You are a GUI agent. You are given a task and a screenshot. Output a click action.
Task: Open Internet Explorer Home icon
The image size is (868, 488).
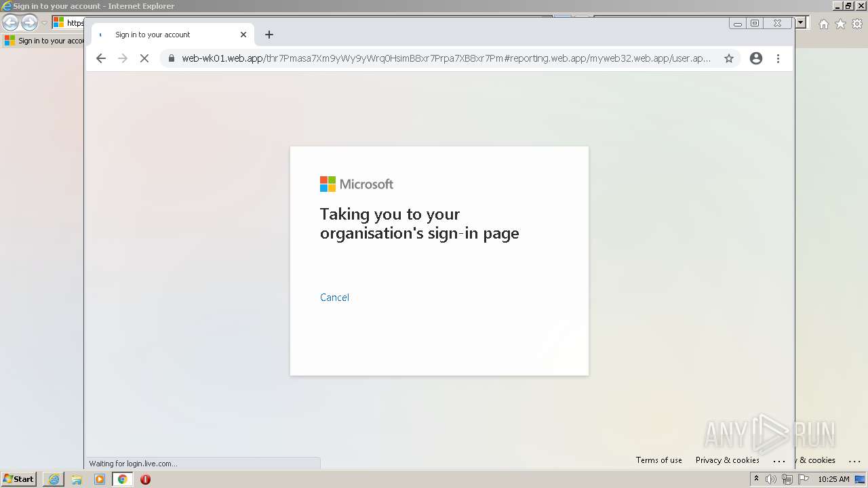tap(824, 24)
